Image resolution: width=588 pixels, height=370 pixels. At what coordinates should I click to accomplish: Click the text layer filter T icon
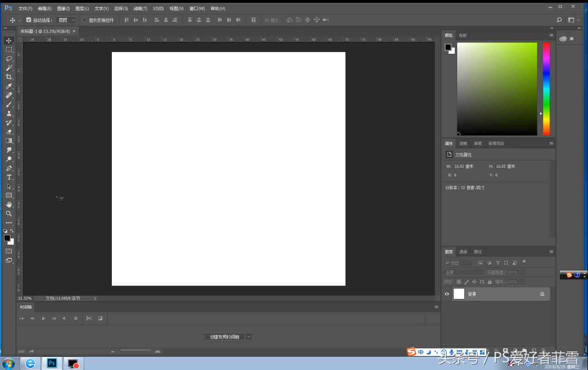[497, 263]
